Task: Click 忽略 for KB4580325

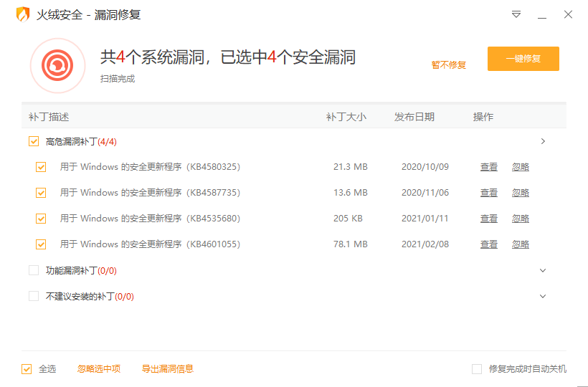Action: [x=521, y=167]
